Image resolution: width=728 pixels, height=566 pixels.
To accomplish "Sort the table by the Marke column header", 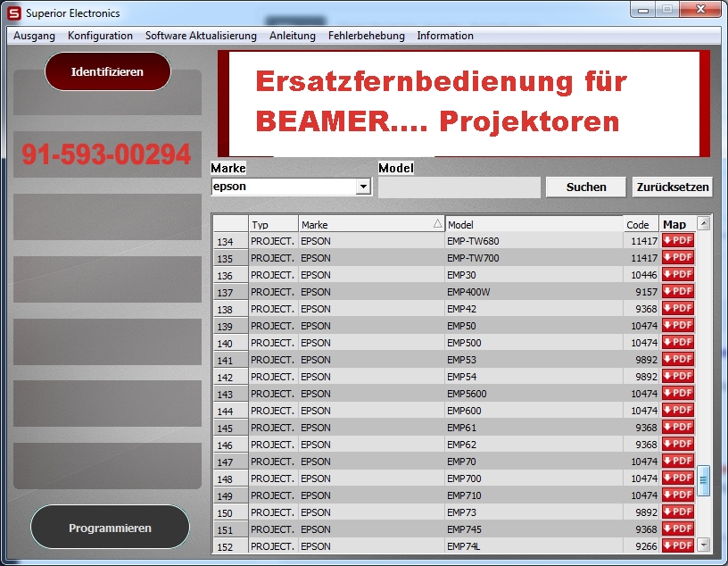I will coord(371,225).
